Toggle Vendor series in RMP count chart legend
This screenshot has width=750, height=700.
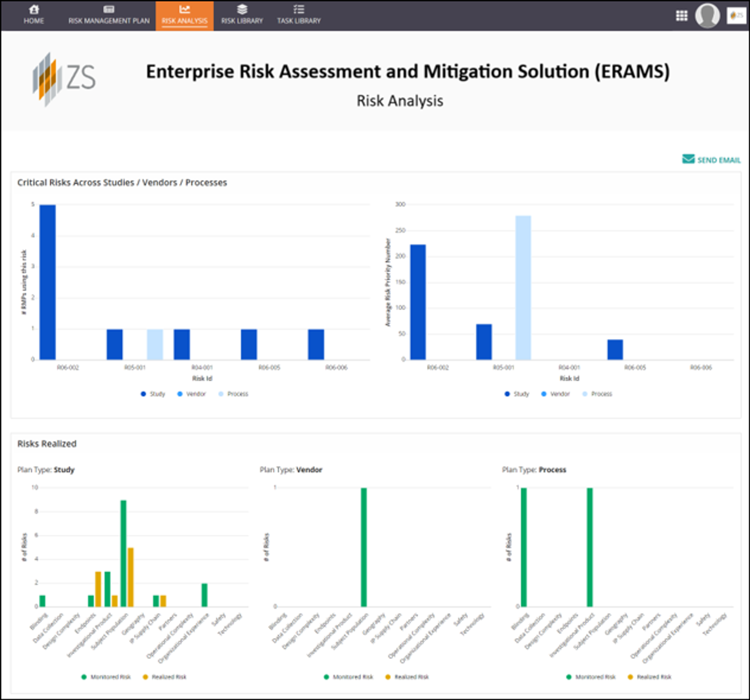point(191,394)
